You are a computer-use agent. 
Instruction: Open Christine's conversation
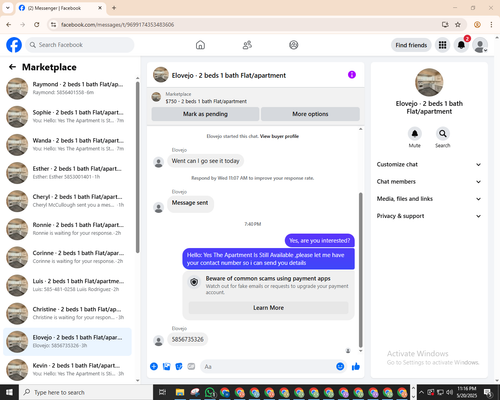pos(67,313)
